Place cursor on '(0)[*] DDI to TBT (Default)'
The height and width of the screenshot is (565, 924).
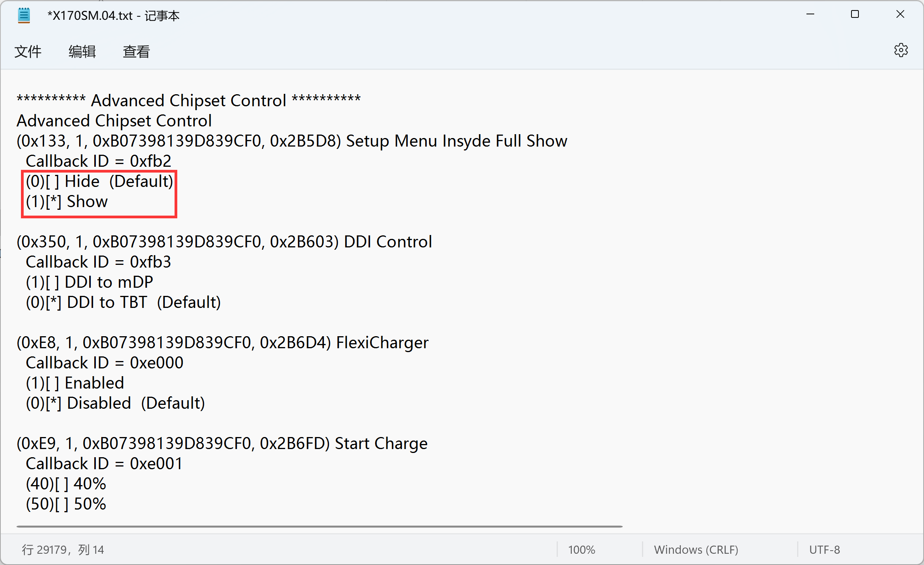(x=123, y=302)
